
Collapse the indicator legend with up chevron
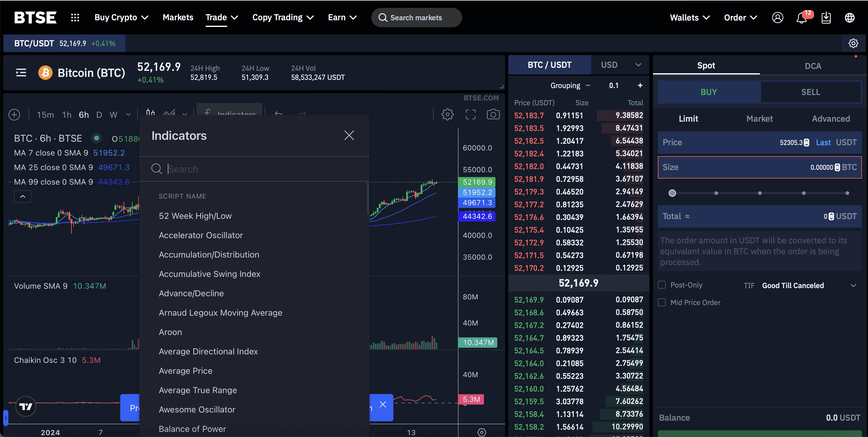(23, 196)
